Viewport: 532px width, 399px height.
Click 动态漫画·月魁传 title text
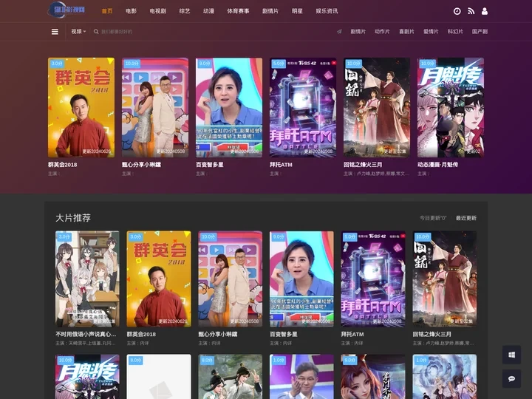[437, 165]
